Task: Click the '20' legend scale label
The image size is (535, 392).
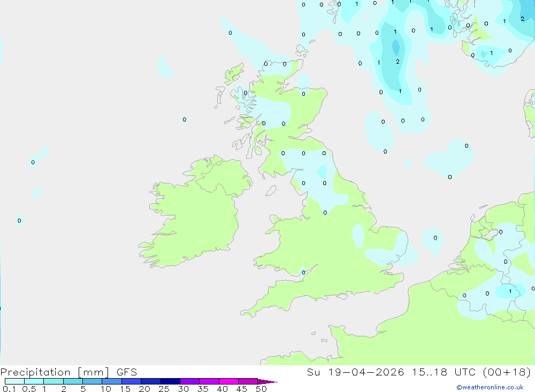Action: pos(144,389)
